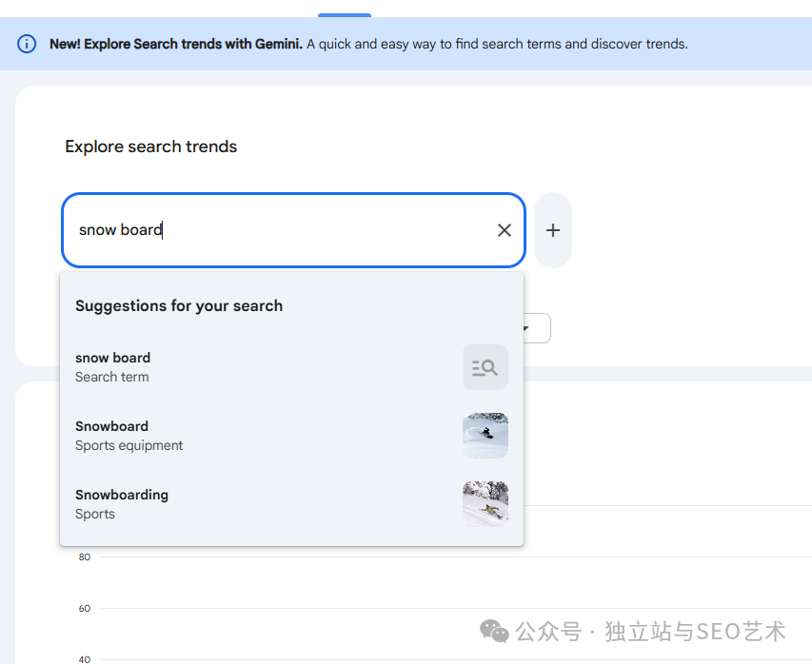Choose the "Snowboard" Sports equipment suggestion
Screen dimensions: 812x664
129,436
